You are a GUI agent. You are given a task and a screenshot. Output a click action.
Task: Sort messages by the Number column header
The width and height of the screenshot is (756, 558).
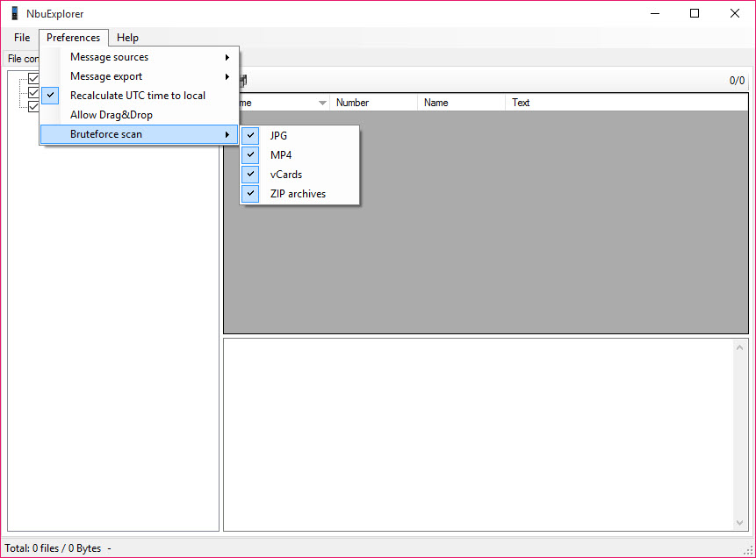pos(372,103)
